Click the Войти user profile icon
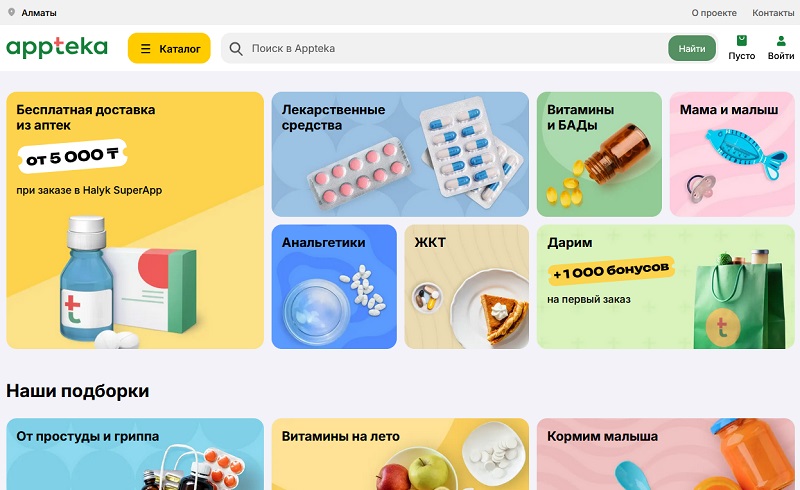 (781, 41)
